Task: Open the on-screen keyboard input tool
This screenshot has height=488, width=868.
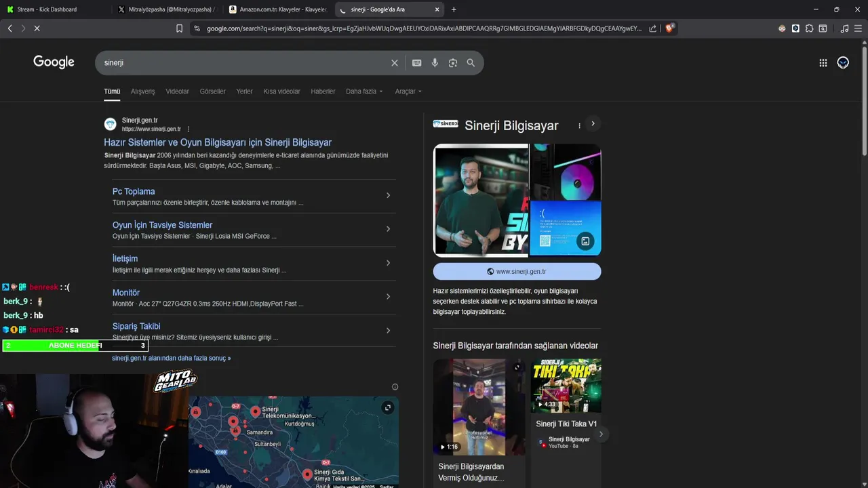Action: (x=416, y=63)
